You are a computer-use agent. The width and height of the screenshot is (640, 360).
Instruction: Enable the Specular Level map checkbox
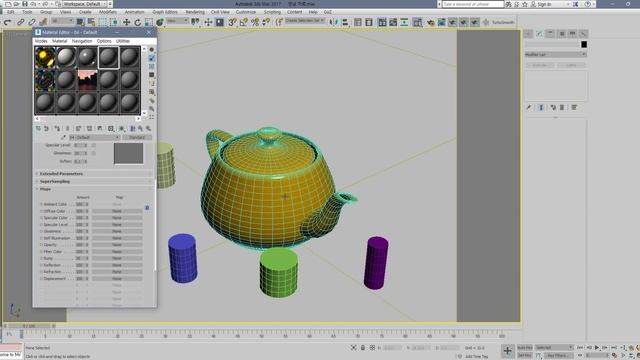point(41,224)
